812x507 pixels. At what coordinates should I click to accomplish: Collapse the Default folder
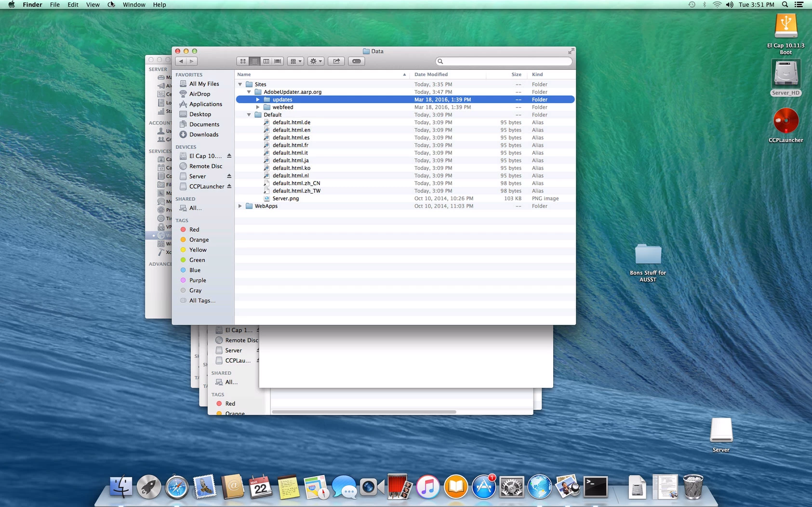(249, 115)
